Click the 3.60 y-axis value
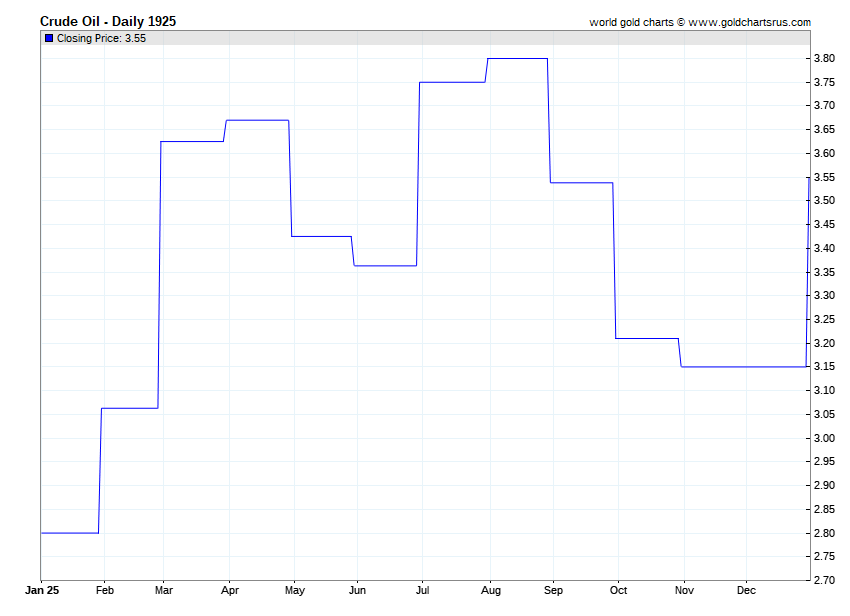This screenshot has width=850, height=616. pyautogui.click(x=825, y=153)
